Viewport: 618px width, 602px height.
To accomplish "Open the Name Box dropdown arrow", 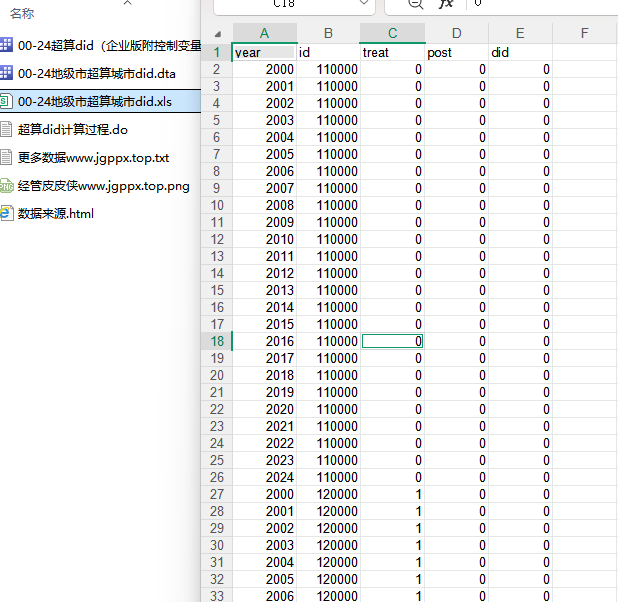I will pyautogui.click(x=364, y=3).
